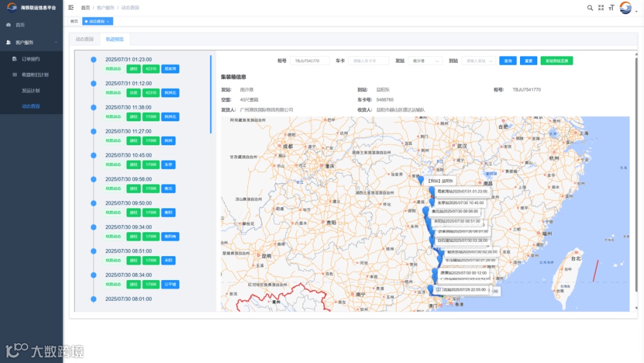Screen dimensions: 644x363
Task: Open the header search magnifier icon
Action: pos(590,7)
